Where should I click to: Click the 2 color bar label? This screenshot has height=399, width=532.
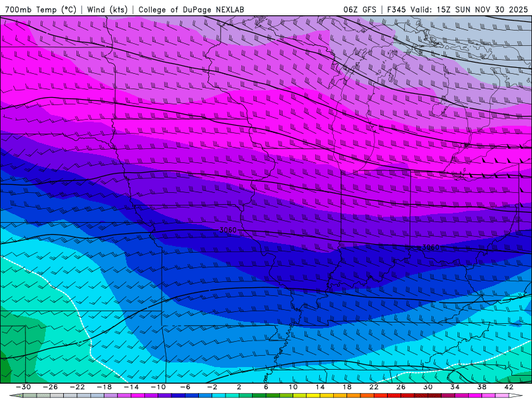239,387
